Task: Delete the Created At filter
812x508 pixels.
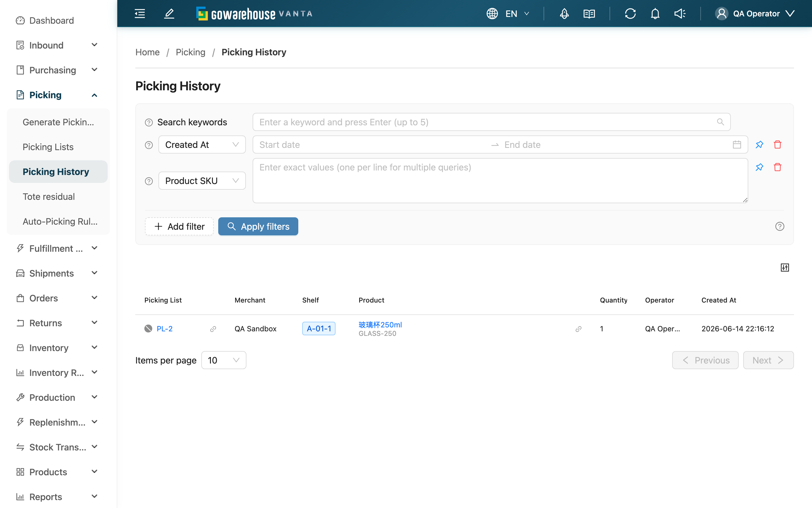Action: [777, 144]
